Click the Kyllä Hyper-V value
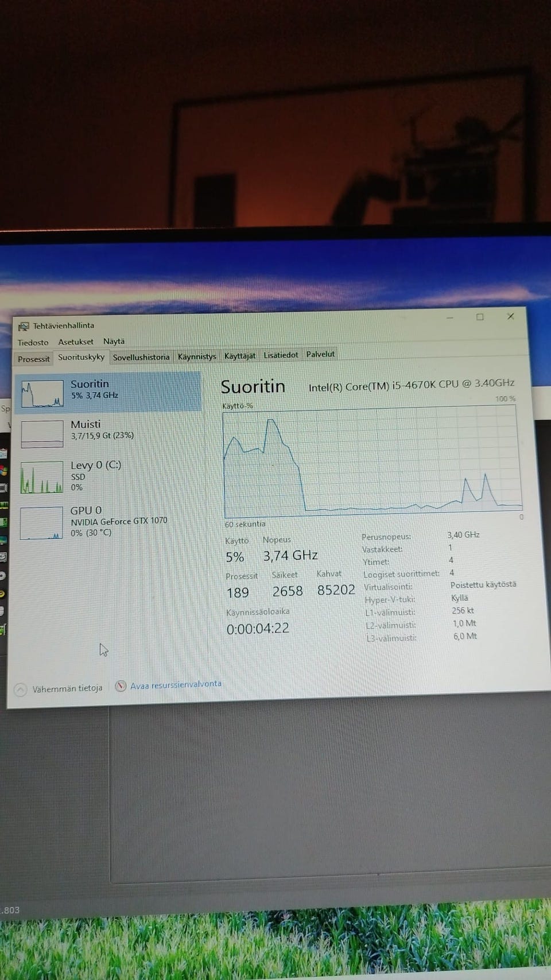The image size is (551, 980). click(460, 598)
